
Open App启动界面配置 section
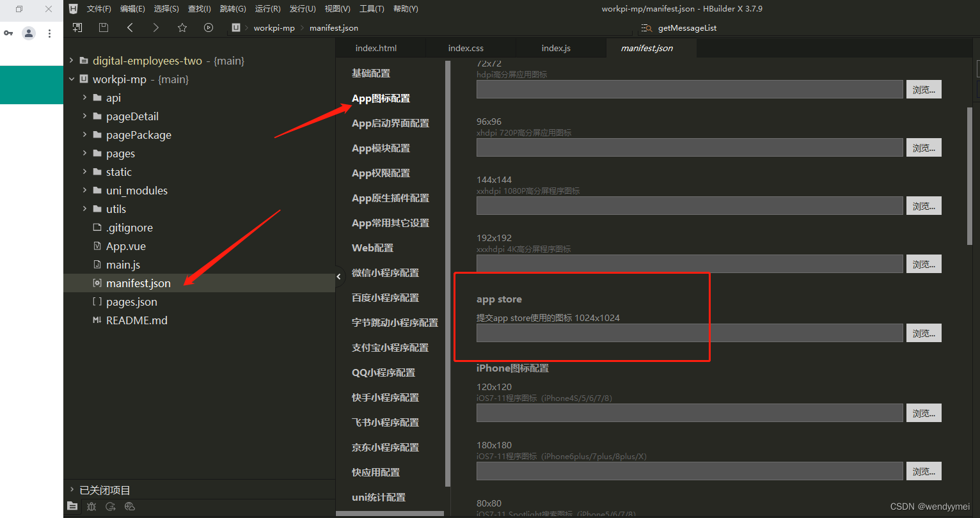(390, 123)
